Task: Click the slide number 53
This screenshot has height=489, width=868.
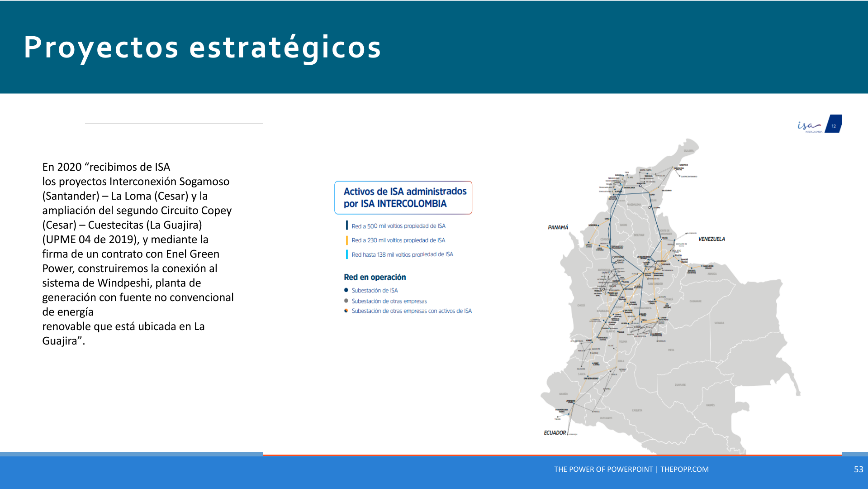Action: (859, 470)
